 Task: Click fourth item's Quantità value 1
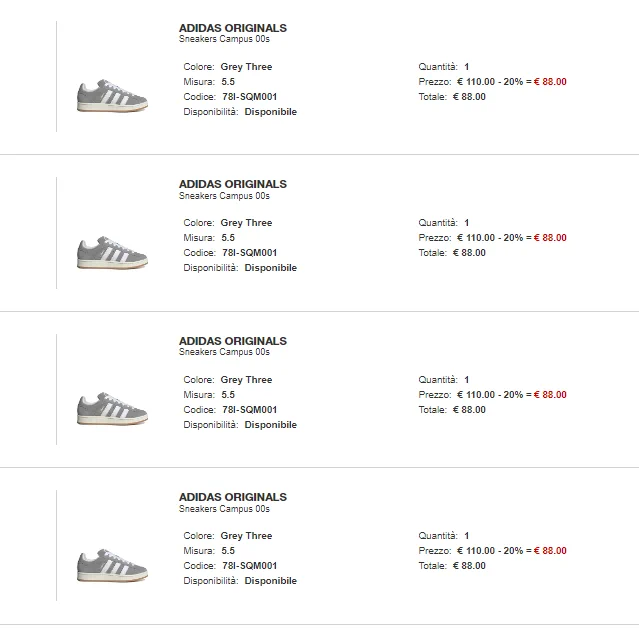(x=467, y=536)
